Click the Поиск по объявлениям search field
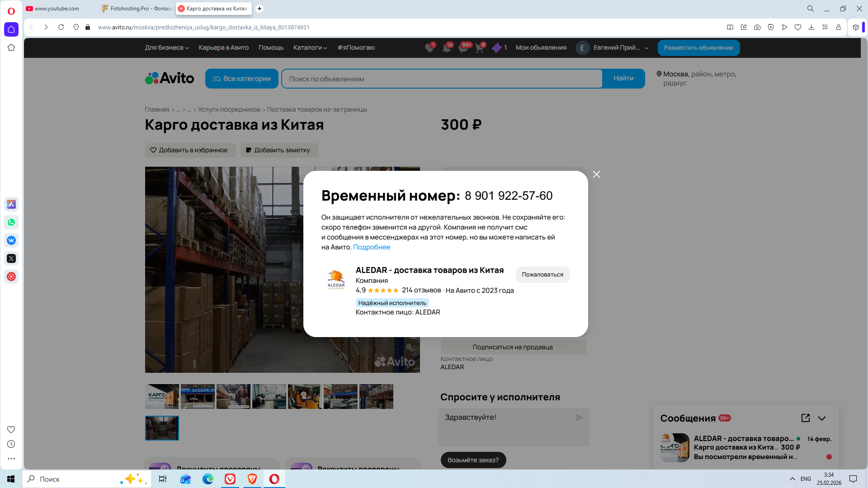868x488 pixels. click(x=441, y=79)
